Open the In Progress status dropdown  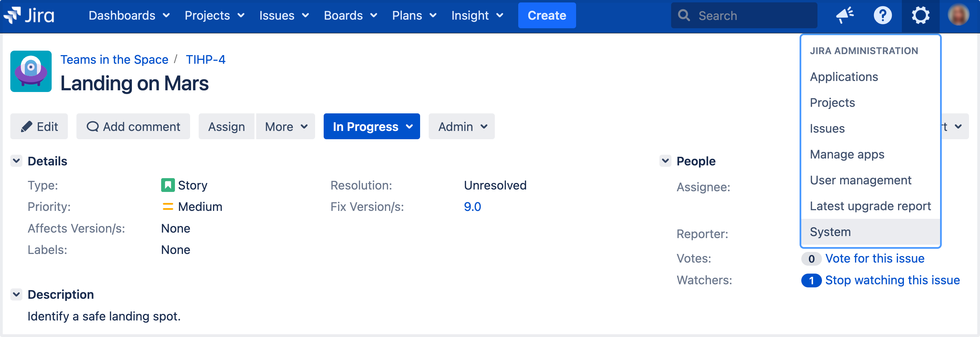[372, 126]
